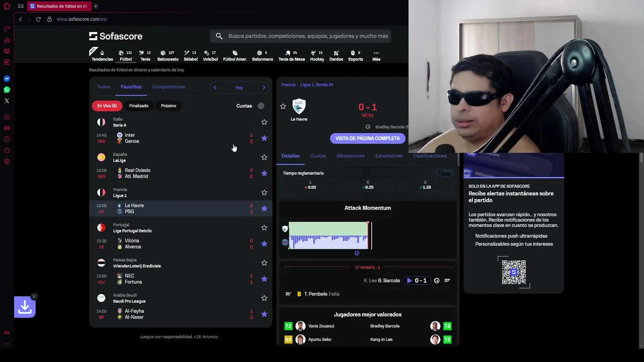Switch to the Estadísticas tab
The height and width of the screenshot is (362, 644).
pos(389,156)
